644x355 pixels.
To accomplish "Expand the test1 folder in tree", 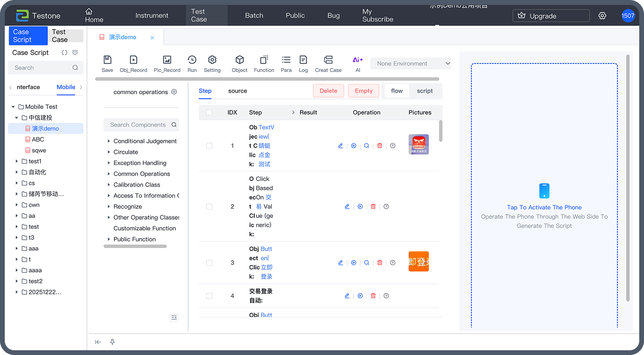I will pyautogui.click(x=17, y=161).
